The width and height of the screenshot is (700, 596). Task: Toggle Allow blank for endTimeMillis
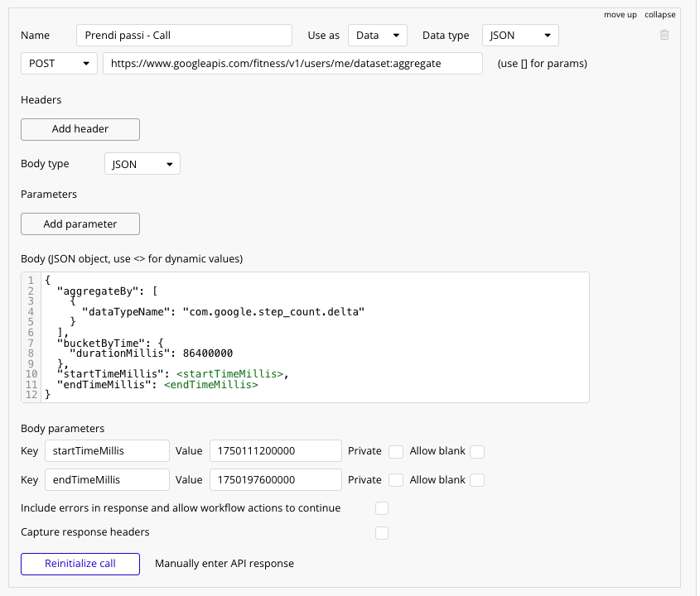click(477, 480)
